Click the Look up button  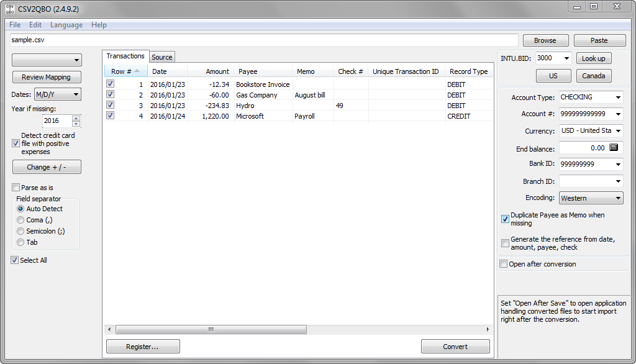(593, 58)
